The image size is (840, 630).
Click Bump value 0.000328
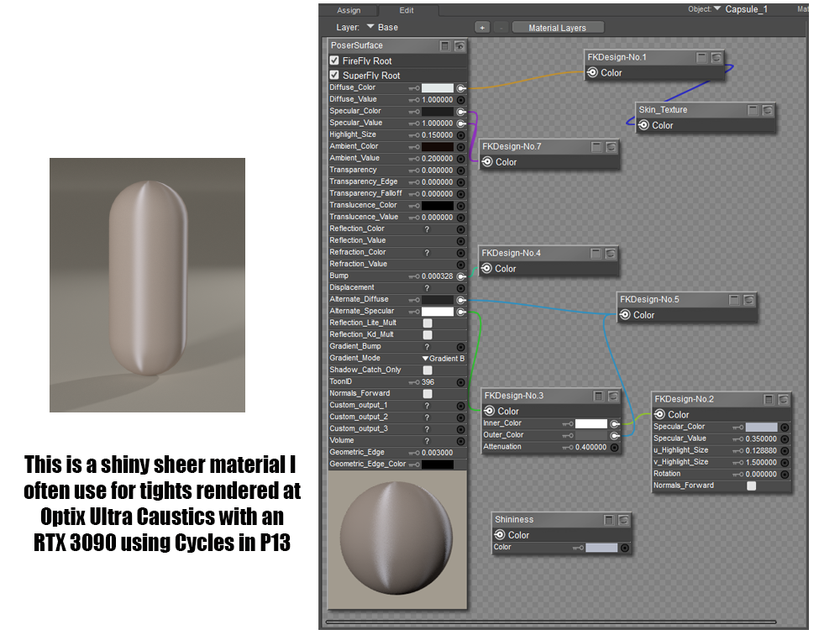point(437,276)
